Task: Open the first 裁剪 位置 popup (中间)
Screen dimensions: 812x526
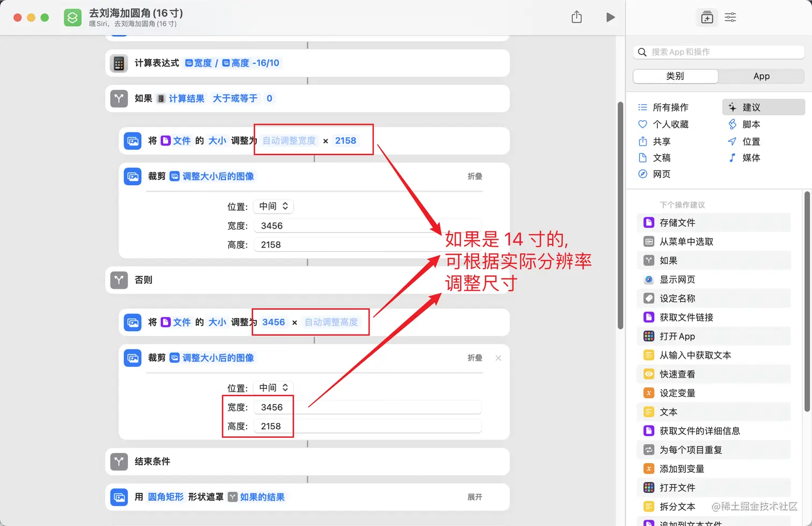Action: click(274, 206)
